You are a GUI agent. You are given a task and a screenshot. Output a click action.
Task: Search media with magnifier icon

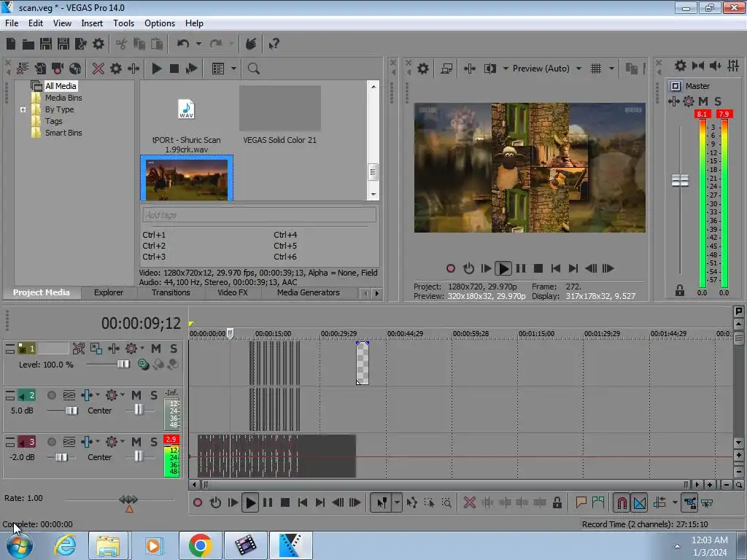point(253,69)
